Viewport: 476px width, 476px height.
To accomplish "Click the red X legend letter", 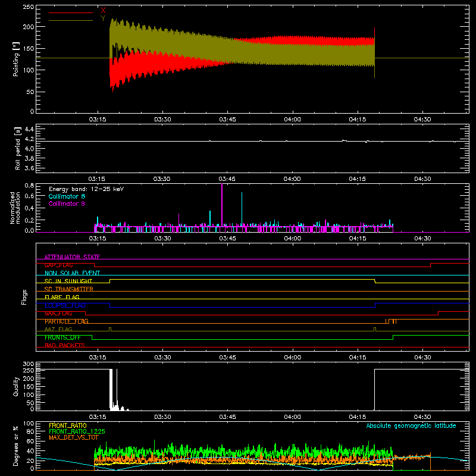I will pos(103,11).
